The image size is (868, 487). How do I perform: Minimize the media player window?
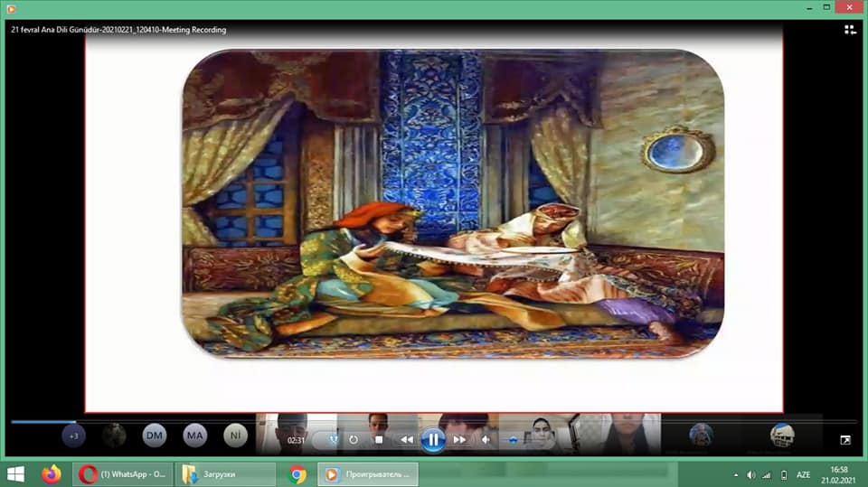point(809,8)
